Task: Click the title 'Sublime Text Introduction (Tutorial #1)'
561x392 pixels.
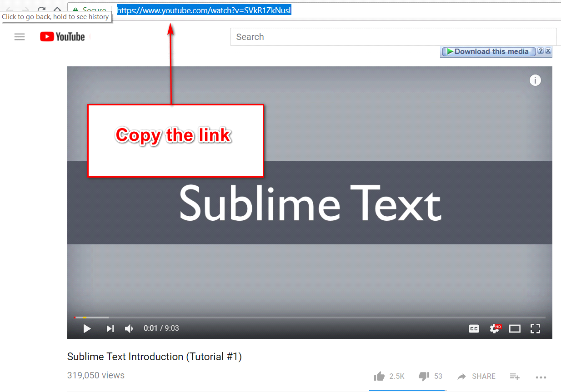Action: click(155, 357)
